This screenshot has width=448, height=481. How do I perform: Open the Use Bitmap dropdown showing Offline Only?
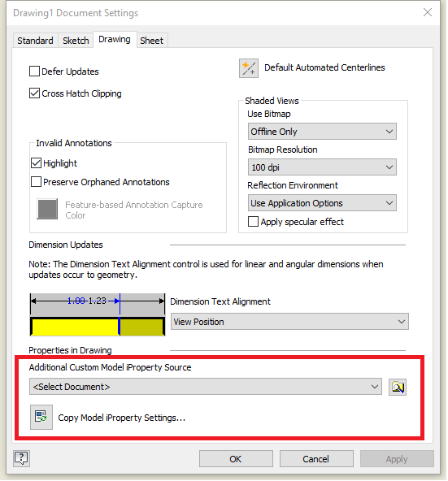tap(322, 132)
